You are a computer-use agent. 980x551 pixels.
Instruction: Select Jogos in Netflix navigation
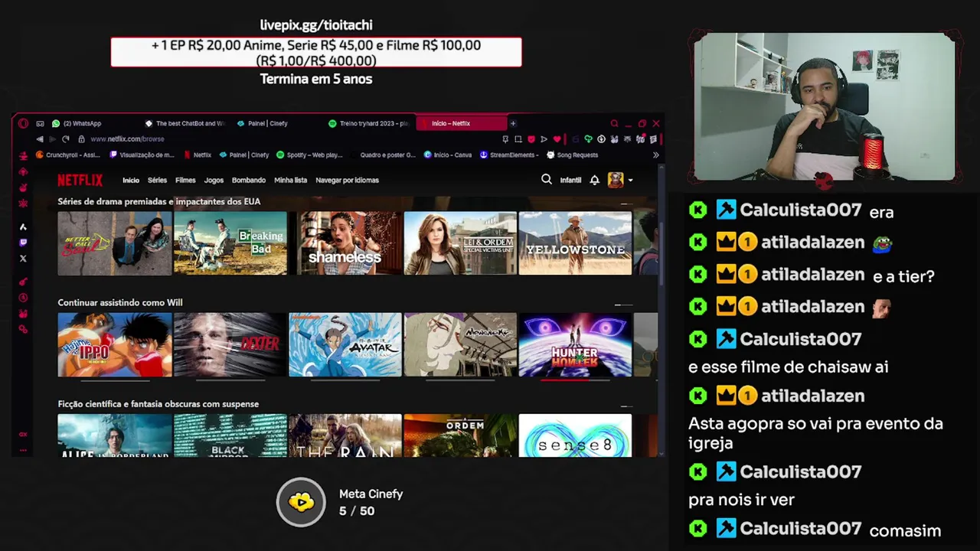(214, 180)
